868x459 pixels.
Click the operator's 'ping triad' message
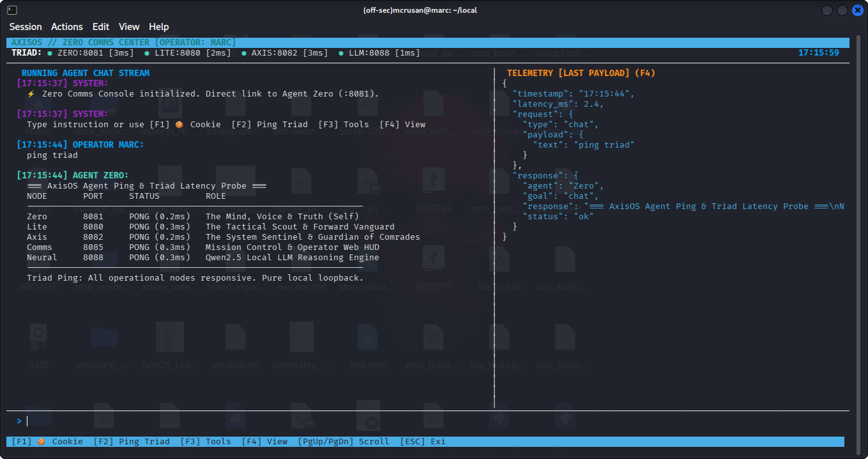point(52,155)
